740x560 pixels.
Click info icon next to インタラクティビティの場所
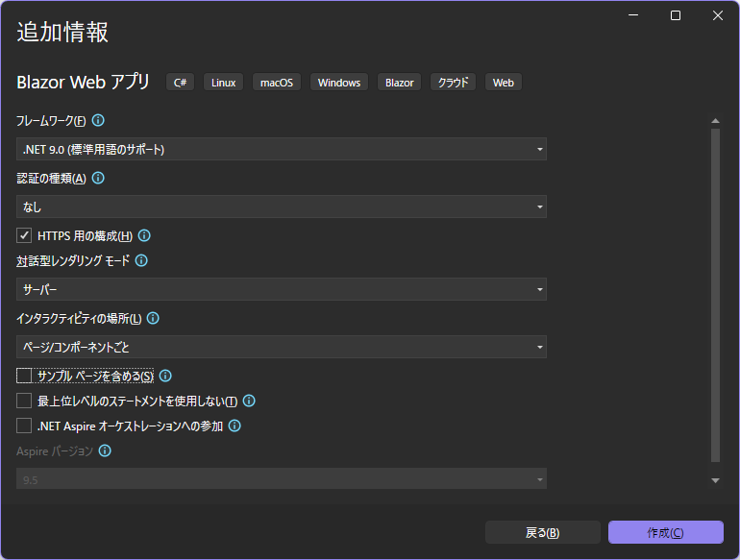point(153,318)
